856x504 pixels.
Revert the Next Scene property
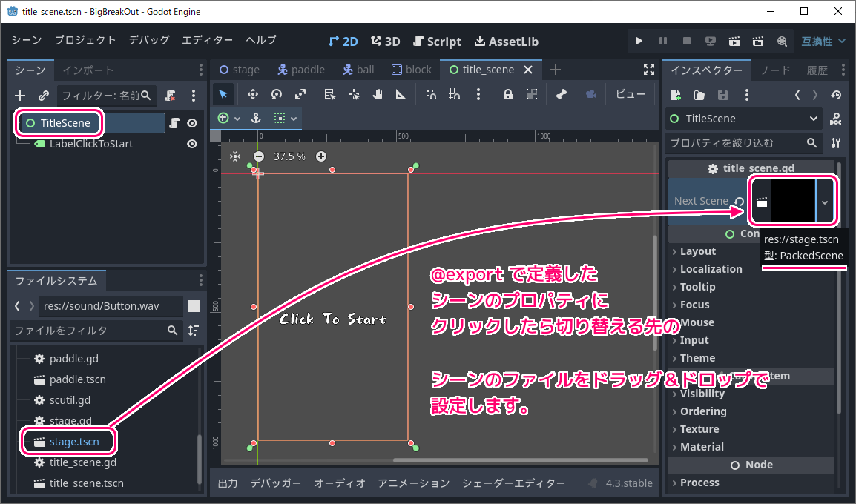click(x=739, y=202)
